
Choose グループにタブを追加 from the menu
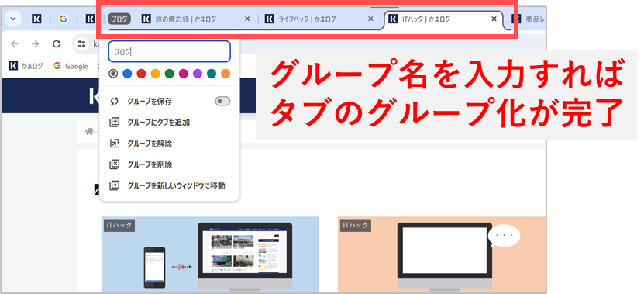(169, 122)
